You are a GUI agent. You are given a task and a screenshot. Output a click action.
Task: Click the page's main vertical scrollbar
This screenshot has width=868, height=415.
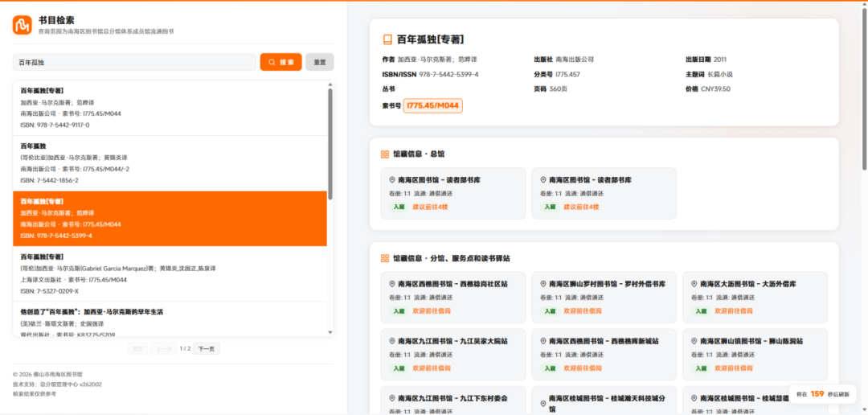tap(864, 88)
